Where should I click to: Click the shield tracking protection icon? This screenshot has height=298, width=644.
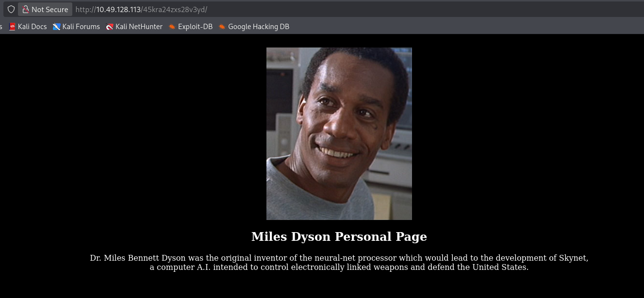point(11,9)
